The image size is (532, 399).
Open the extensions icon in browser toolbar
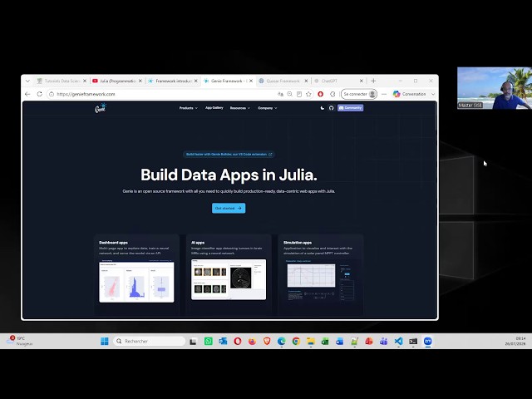click(x=332, y=94)
